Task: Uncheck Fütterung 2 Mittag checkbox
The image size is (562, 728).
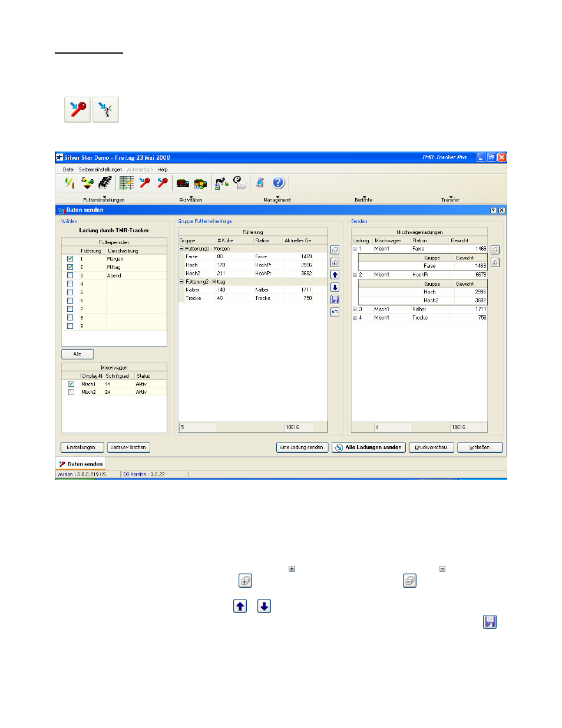Action: 70,267
